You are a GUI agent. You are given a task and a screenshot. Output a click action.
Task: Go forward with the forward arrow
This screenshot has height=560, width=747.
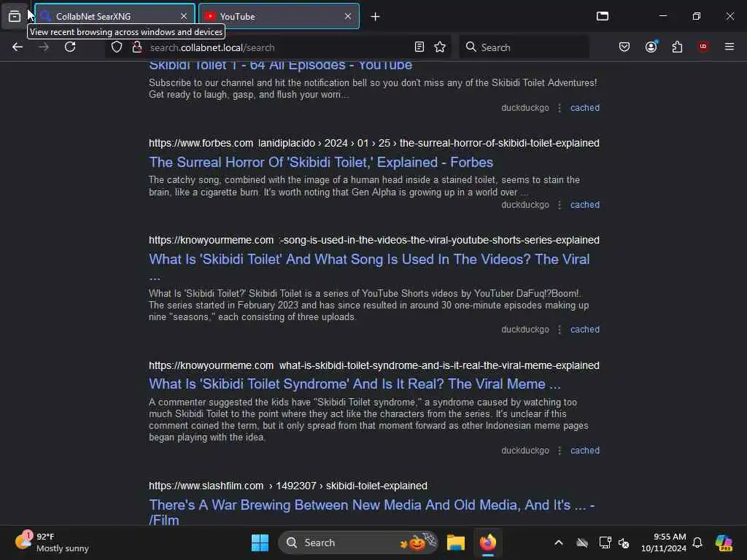(44, 47)
